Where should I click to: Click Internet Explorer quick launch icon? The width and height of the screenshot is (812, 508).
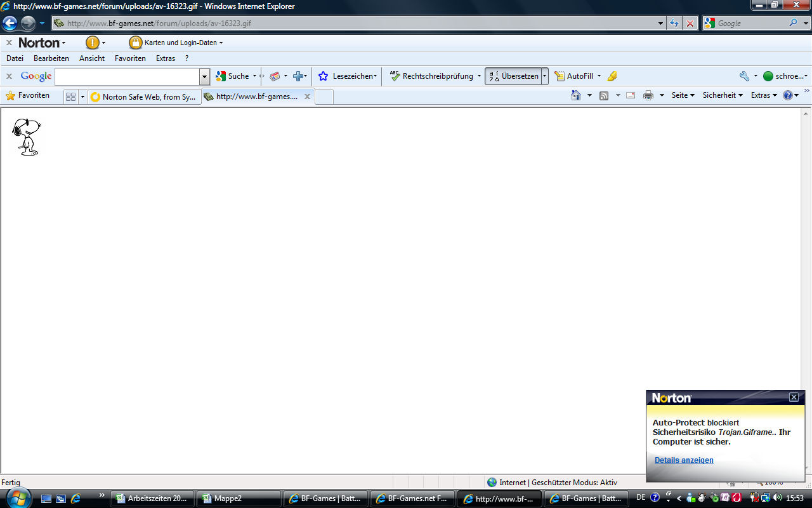[75, 499]
